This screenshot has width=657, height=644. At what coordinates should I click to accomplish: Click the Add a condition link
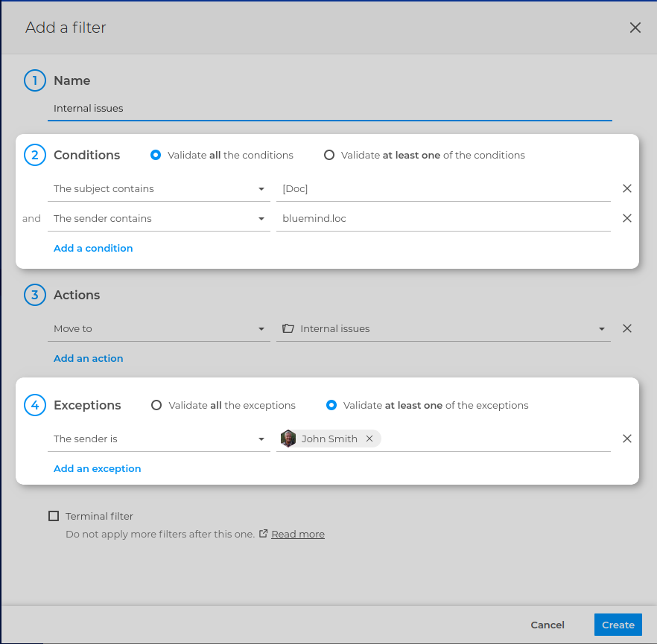(x=93, y=248)
